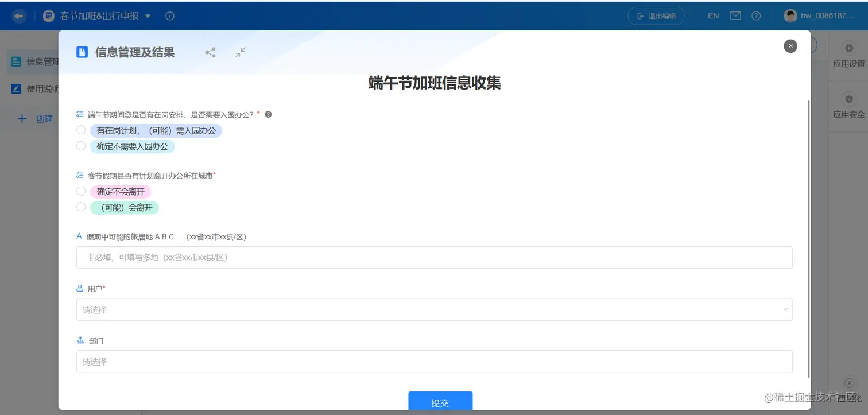Open the share options in the dialog header

click(x=210, y=52)
